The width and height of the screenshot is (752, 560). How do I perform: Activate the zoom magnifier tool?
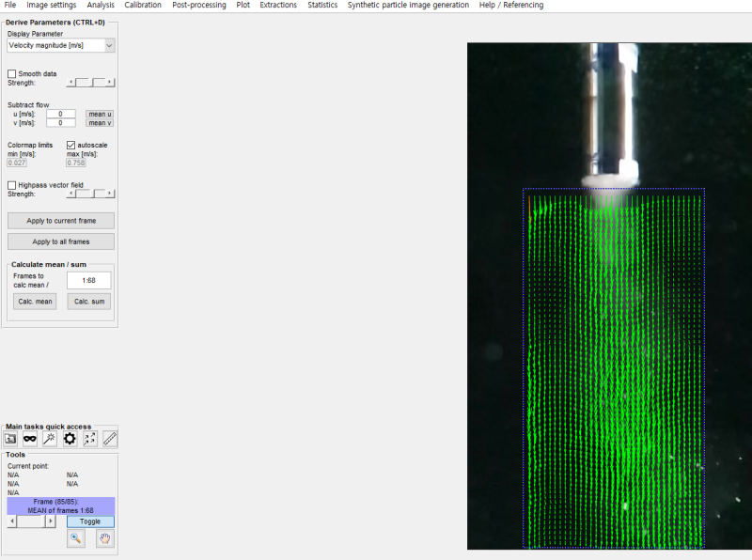(77, 538)
